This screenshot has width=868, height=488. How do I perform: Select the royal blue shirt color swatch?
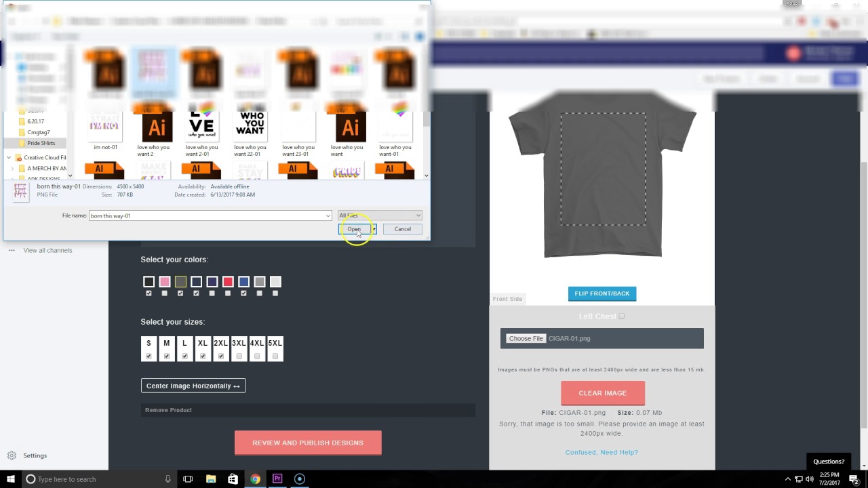pyautogui.click(x=243, y=281)
